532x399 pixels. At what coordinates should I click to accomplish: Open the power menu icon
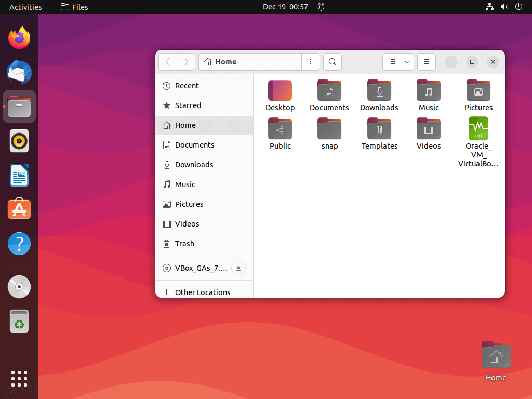[x=518, y=7]
